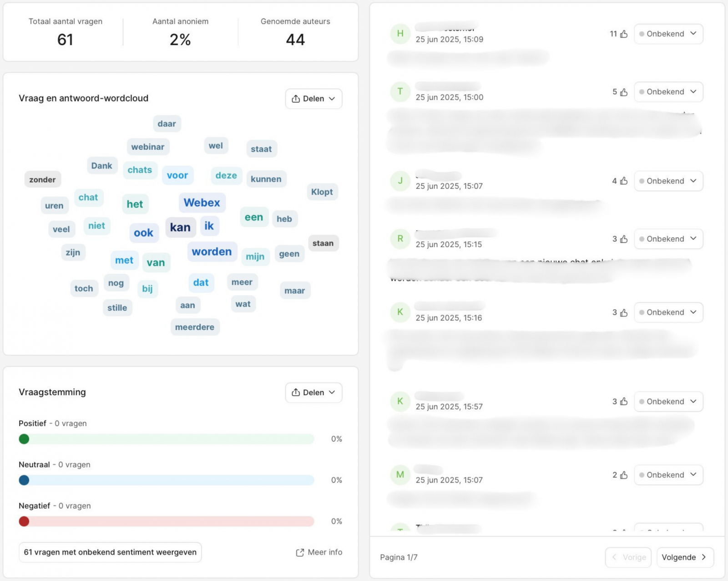Upvote the question posted at 15:57
This screenshot has height=581, width=728.
click(623, 402)
